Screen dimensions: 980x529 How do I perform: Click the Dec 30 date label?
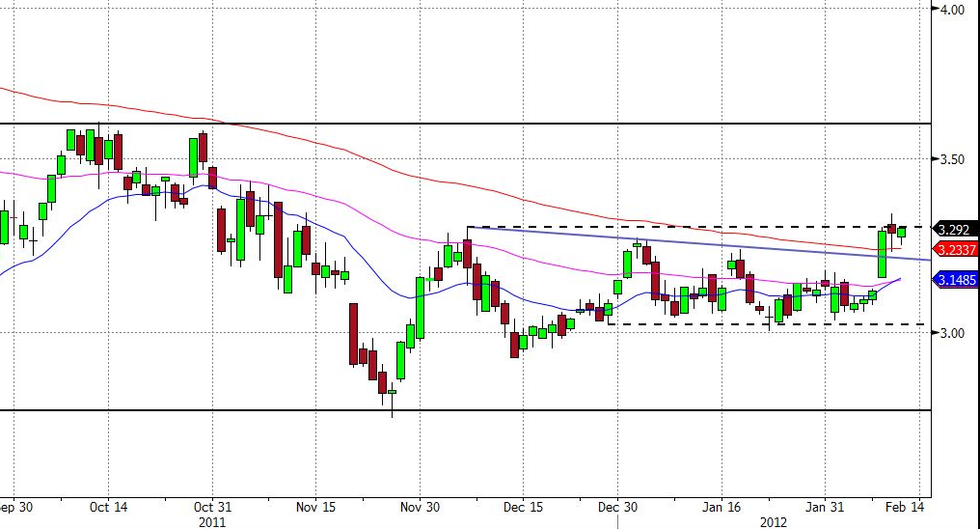(x=617, y=507)
